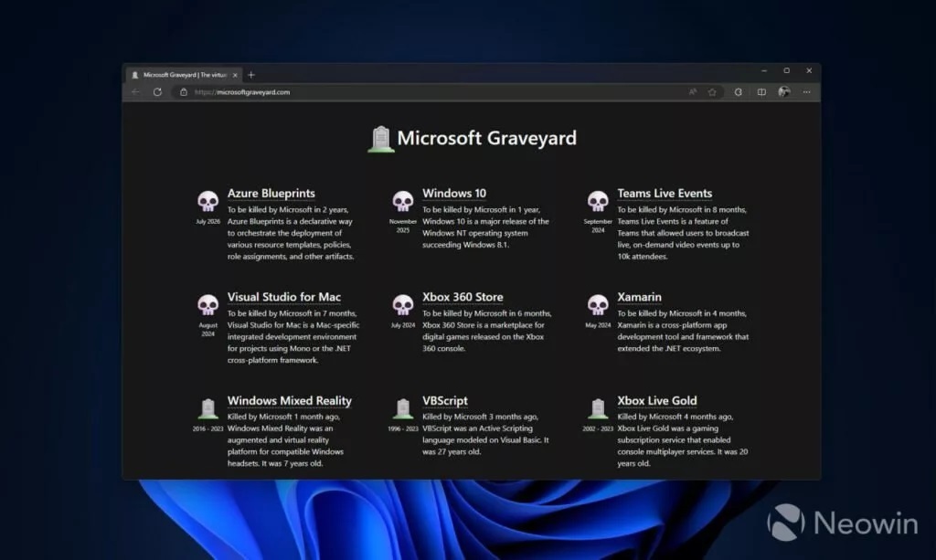The width and height of the screenshot is (936, 560).
Task: Open the Xbox Live Gold link
Action: click(x=656, y=401)
